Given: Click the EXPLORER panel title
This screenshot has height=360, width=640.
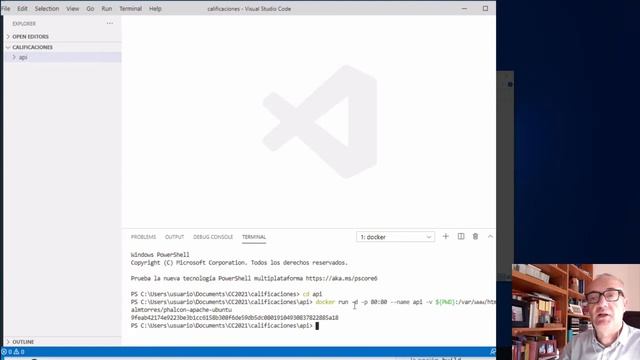Looking at the screenshot, I should [x=24, y=24].
